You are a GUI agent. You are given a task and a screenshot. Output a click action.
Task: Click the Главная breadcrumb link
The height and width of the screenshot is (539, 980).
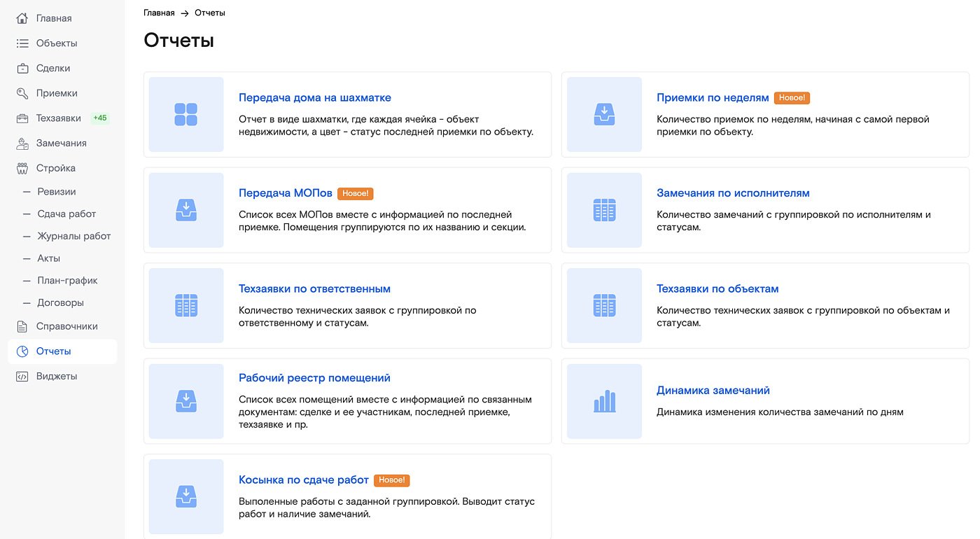[x=159, y=13]
